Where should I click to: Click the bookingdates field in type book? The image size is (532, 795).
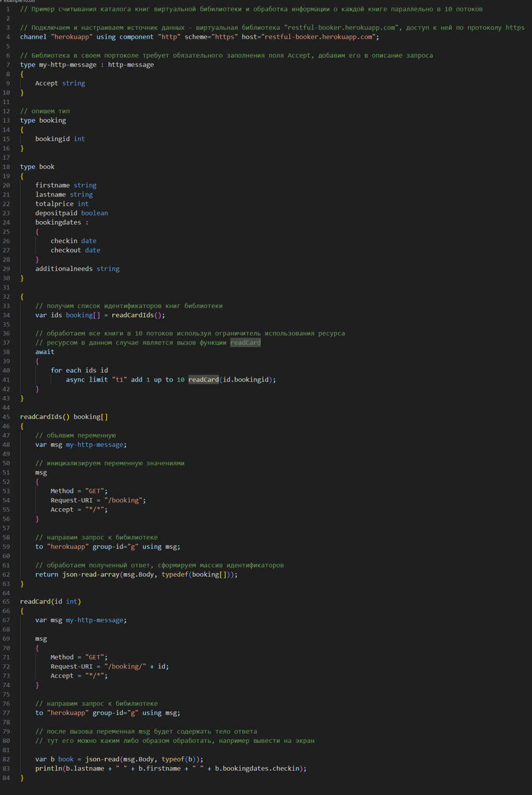tap(58, 222)
